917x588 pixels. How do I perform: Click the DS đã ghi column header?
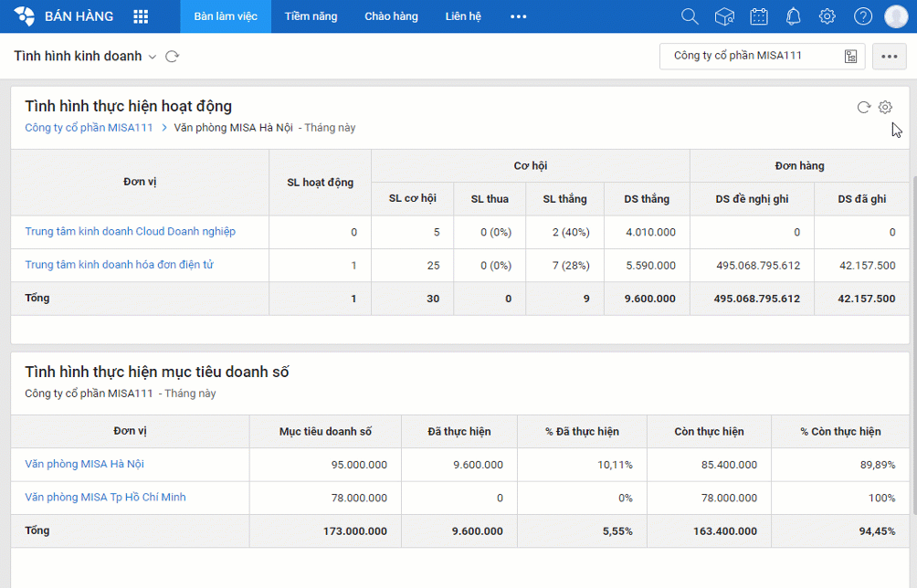861,199
